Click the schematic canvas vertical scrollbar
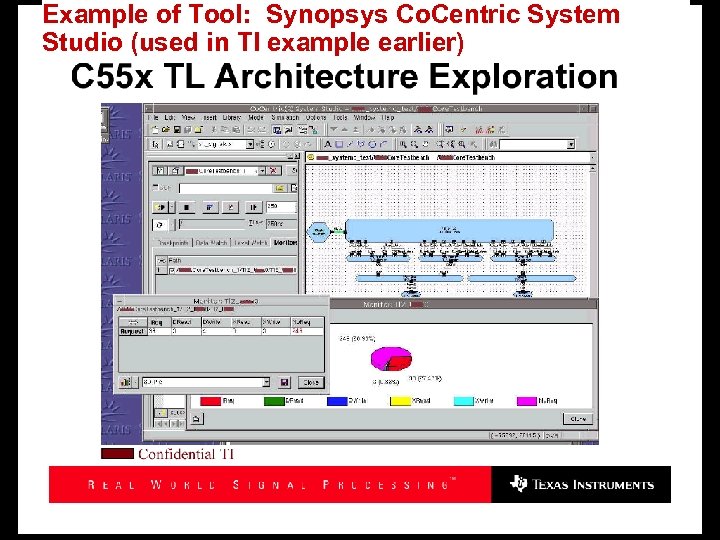The width and height of the screenshot is (720, 540). [593, 230]
